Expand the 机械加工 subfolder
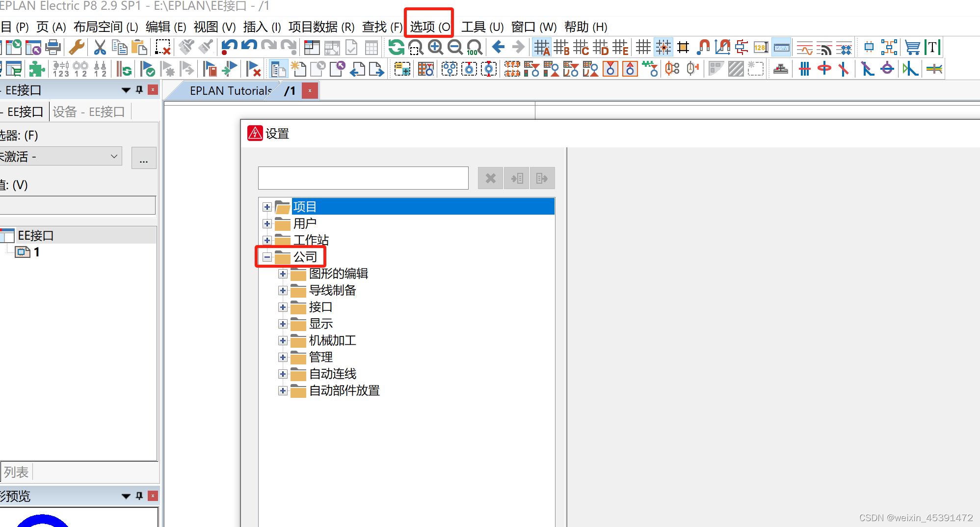 [283, 340]
